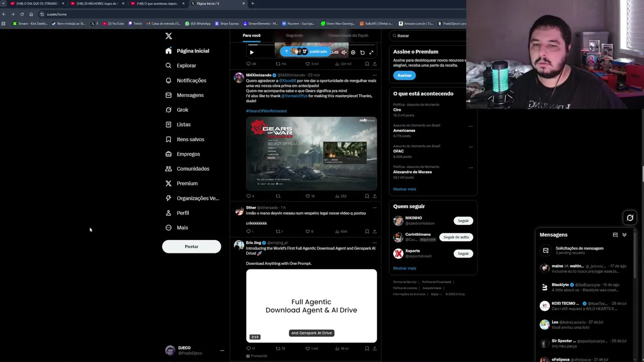Open the Gears of War screenshot image
This screenshot has width=644, height=362.
pos(311,153)
